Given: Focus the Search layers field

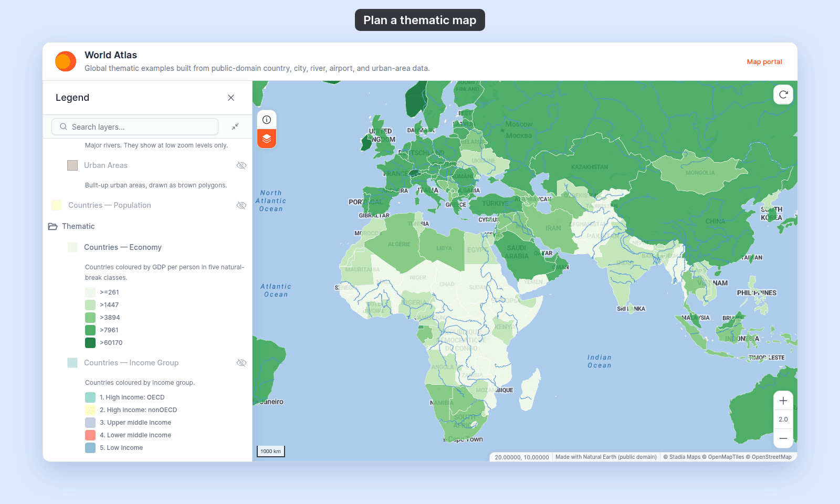Looking at the screenshot, I should (x=135, y=127).
